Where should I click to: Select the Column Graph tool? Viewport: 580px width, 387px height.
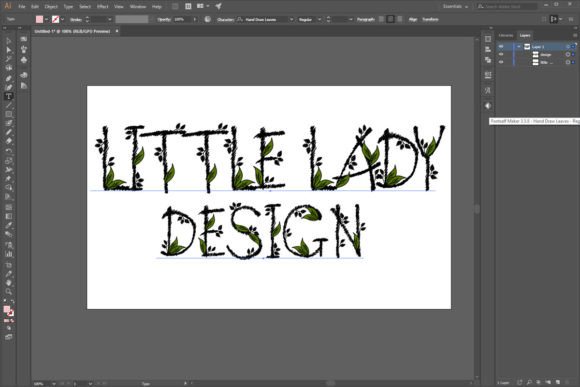[9, 254]
